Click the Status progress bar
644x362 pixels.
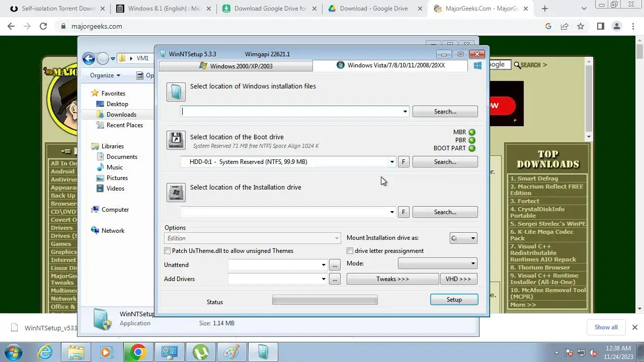click(325, 300)
